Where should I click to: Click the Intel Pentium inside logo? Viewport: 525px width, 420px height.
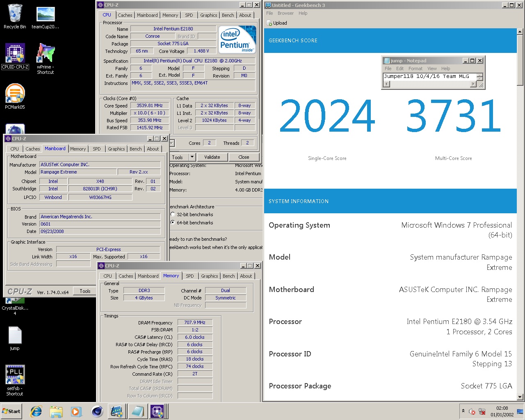[x=237, y=39]
